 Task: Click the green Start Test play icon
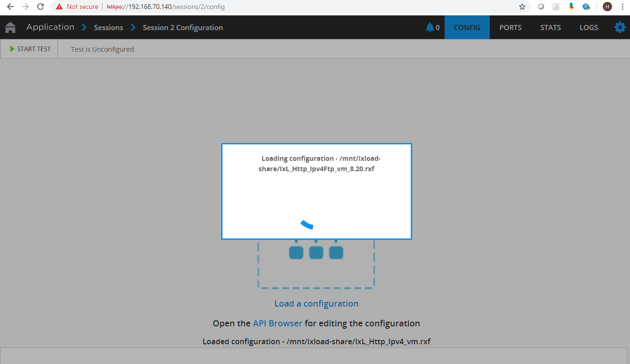pyautogui.click(x=13, y=49)
